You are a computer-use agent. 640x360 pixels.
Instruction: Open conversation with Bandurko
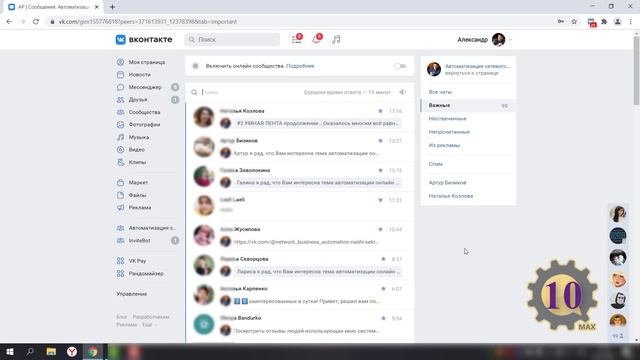pyautogui.click(x=300, y=324)
